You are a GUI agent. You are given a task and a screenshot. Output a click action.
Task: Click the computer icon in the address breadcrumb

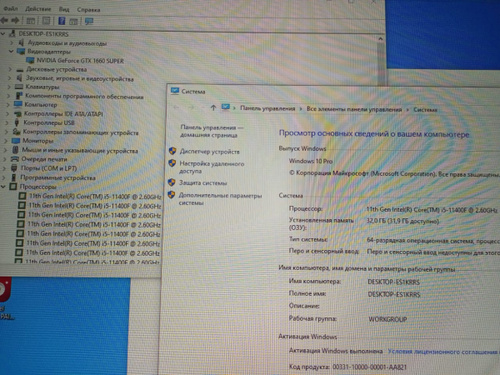(226, 107)
